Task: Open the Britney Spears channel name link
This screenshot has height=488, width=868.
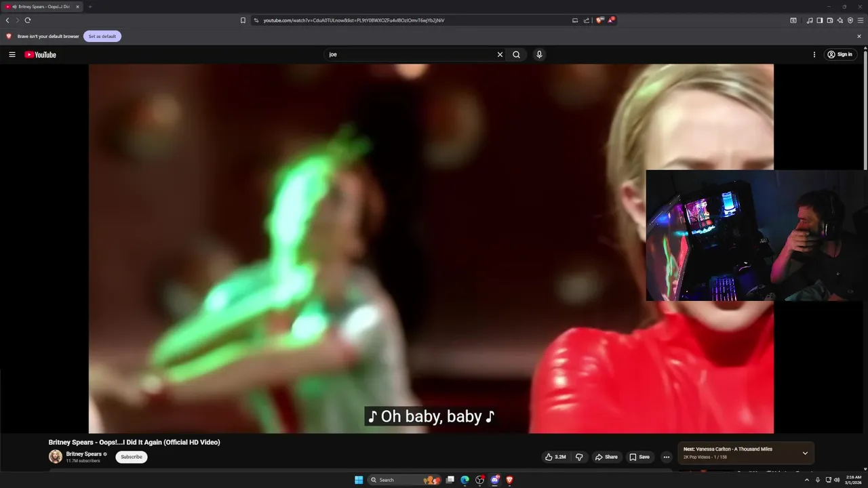Action: [84, 454]
